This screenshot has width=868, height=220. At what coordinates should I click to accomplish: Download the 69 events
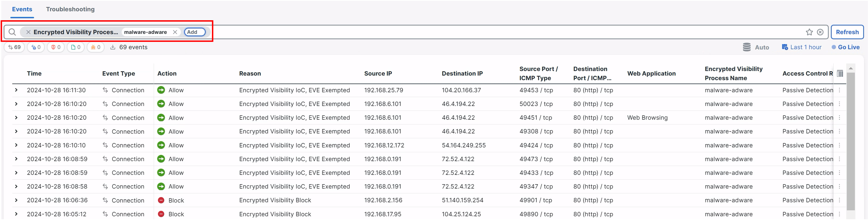pyautogui.click(x=113, y=47)
